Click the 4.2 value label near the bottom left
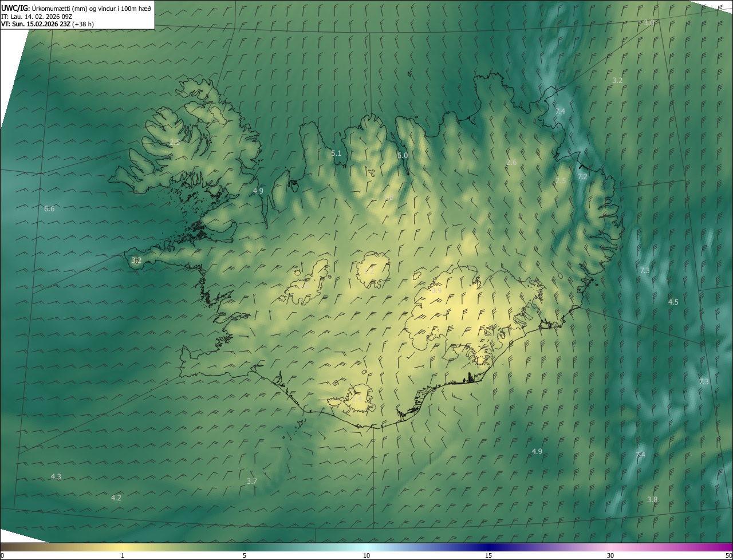733x560 pixels. coord(116,498)
